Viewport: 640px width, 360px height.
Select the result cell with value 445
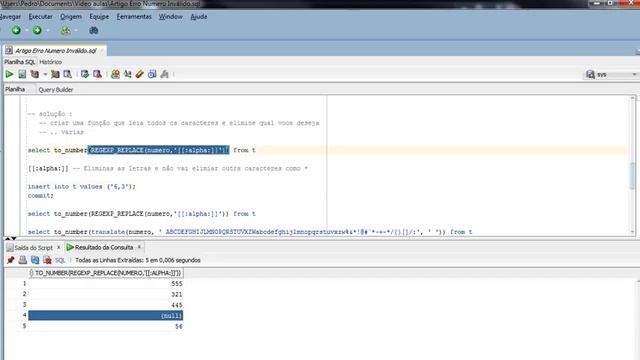coord(106,305)
